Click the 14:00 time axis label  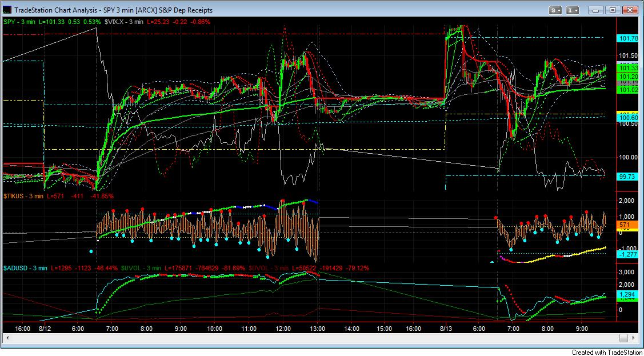[352, 329]
